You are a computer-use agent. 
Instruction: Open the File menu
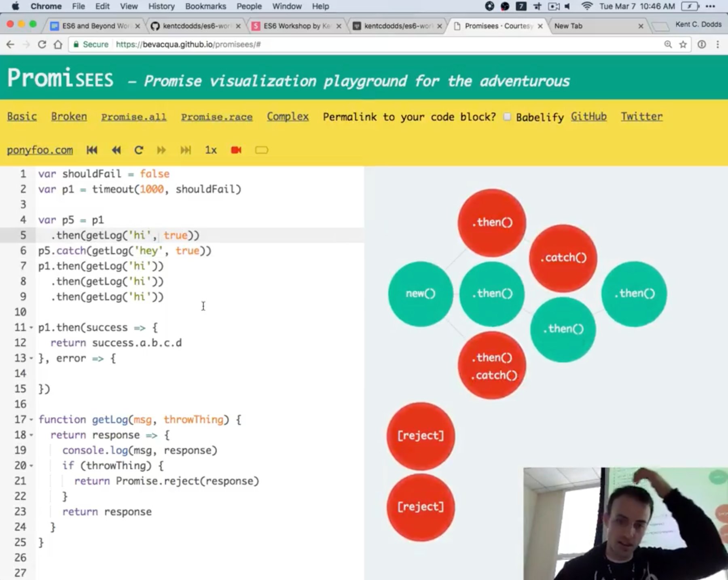(x=78, y=6)
